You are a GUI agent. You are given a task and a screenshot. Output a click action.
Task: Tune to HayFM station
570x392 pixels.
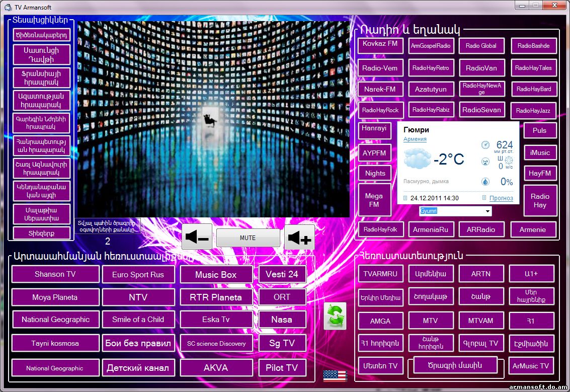pyautogui.click(x=540, y=173)
